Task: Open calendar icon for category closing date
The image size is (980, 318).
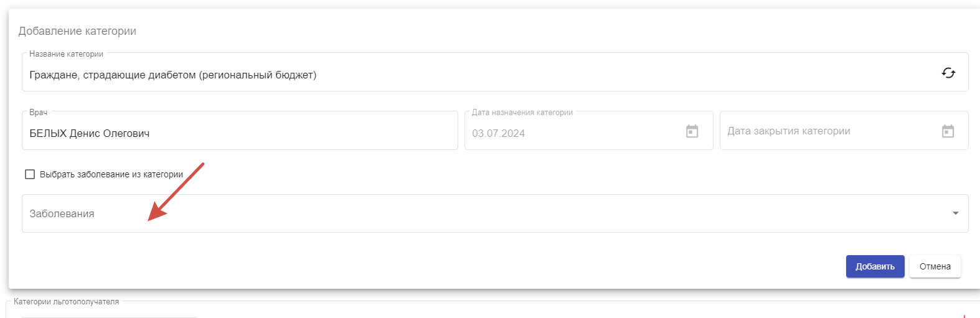Action: pyautogui.click(x=948, y=131)
